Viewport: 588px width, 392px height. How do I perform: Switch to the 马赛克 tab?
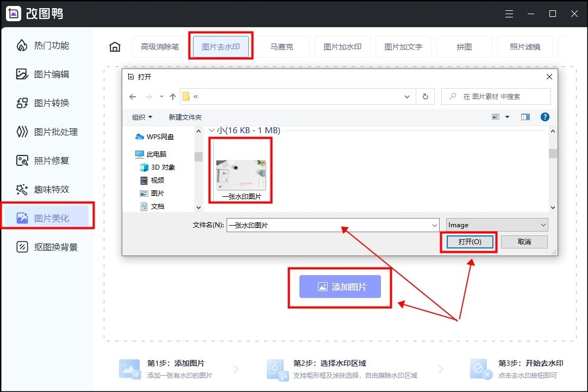point(282,47)
